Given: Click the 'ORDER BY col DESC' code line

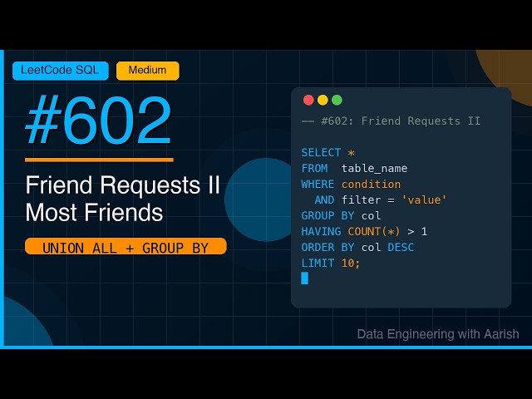Looking at the screenshot, I should click(x=357, y=248).
